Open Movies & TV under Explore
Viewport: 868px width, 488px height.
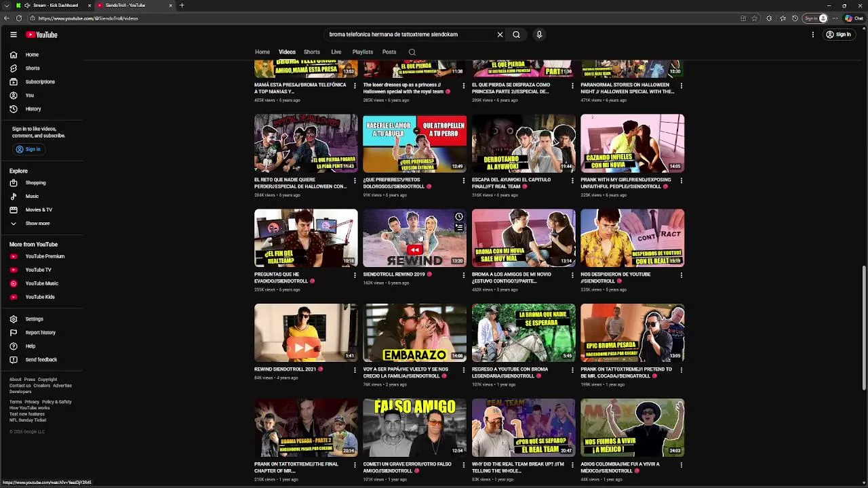[x=41, y=209]
